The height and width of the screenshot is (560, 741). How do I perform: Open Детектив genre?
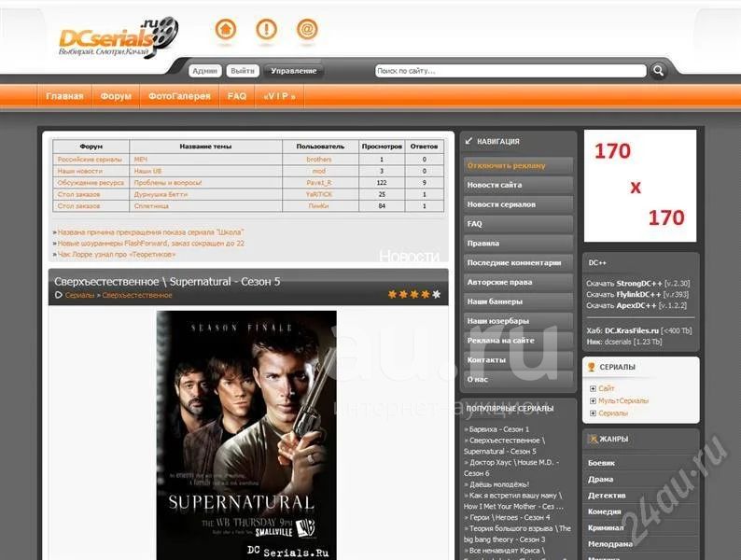coord(607,496)
